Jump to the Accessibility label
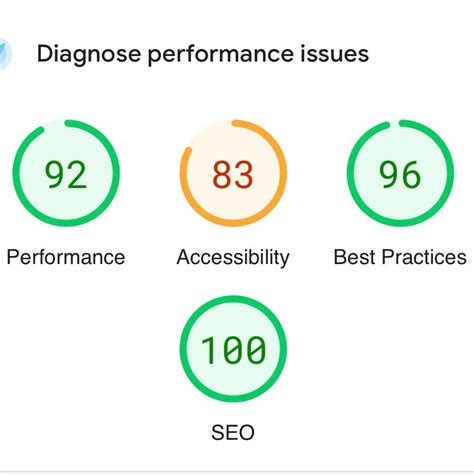The image size is (474, 476). click(x=233, y=258)
